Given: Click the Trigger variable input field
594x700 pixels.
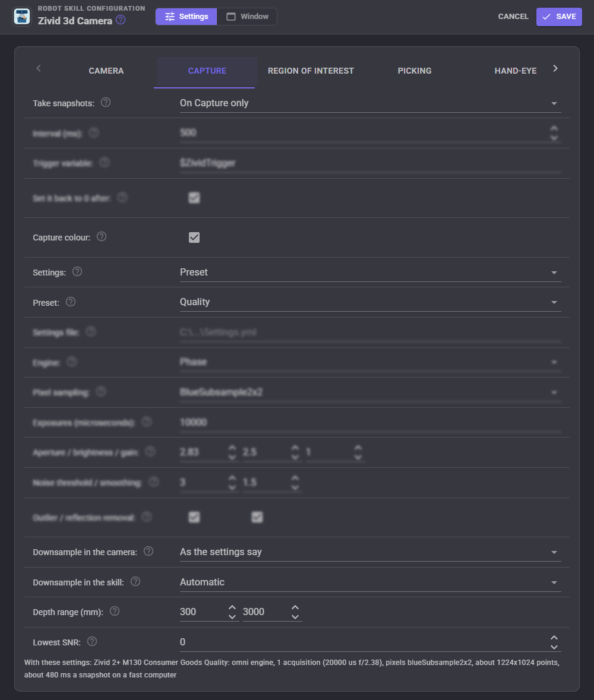Looking at the screenshot, I should [370, 163].
